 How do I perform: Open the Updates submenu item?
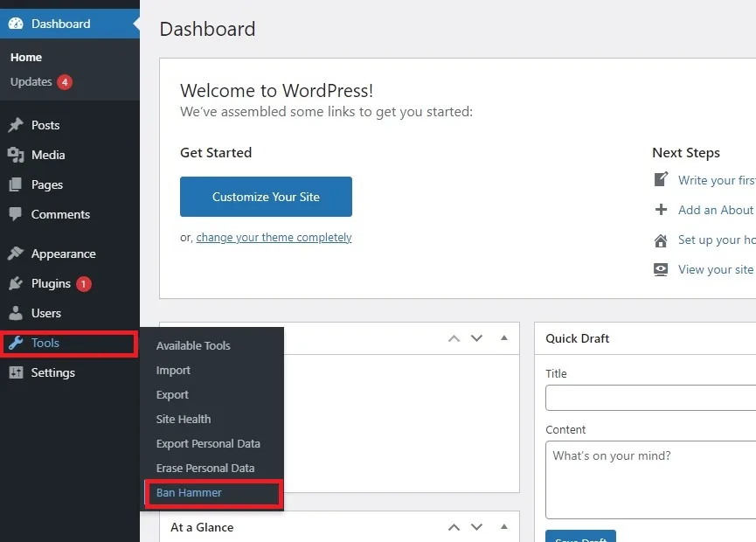click(x=31, y=82)
